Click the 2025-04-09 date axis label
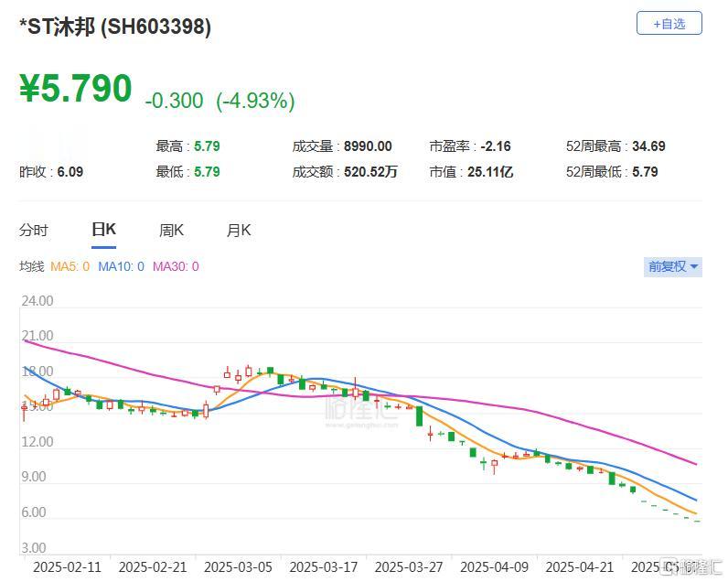Screen dimensions: 728x582 [x=494, y=567]
